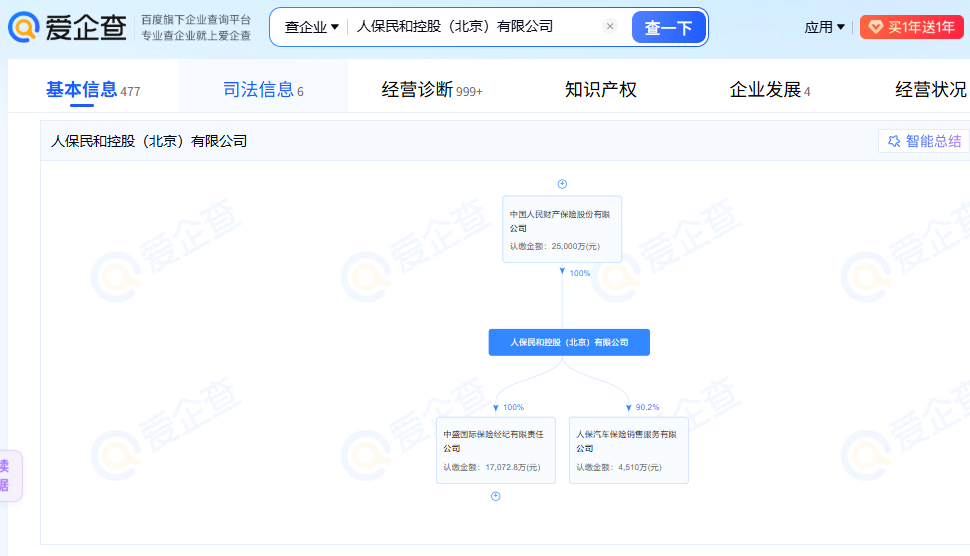Click the 认缴金额 25,000万(元) text
Screen dimensions: 970x556
[554, 246]
